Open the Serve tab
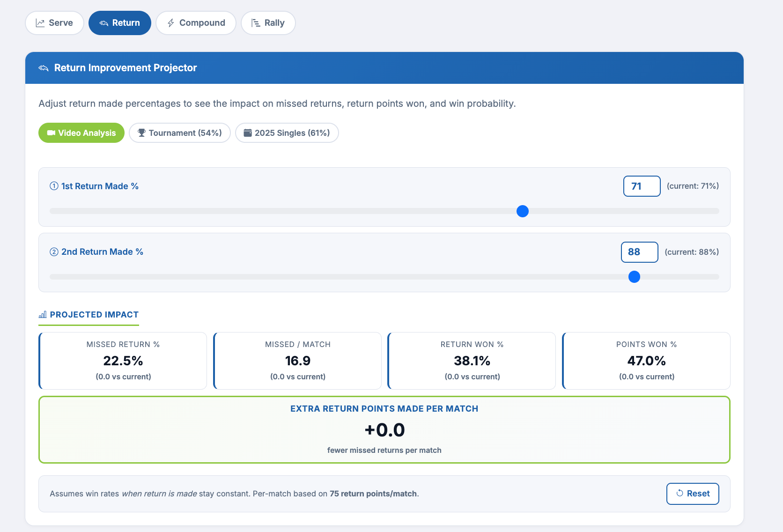The image size is (783, 532). [x=54, y=23]
